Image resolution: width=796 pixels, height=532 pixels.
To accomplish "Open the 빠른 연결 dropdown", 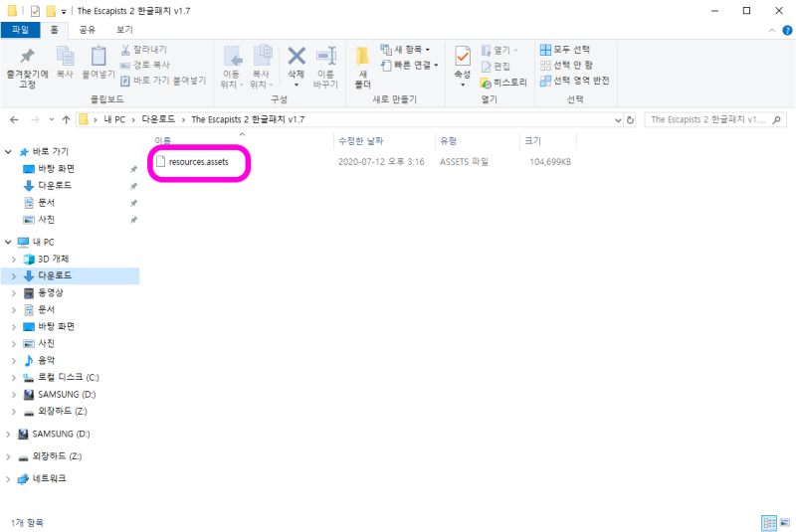I will pyautogui.click(x=409, y=65).
